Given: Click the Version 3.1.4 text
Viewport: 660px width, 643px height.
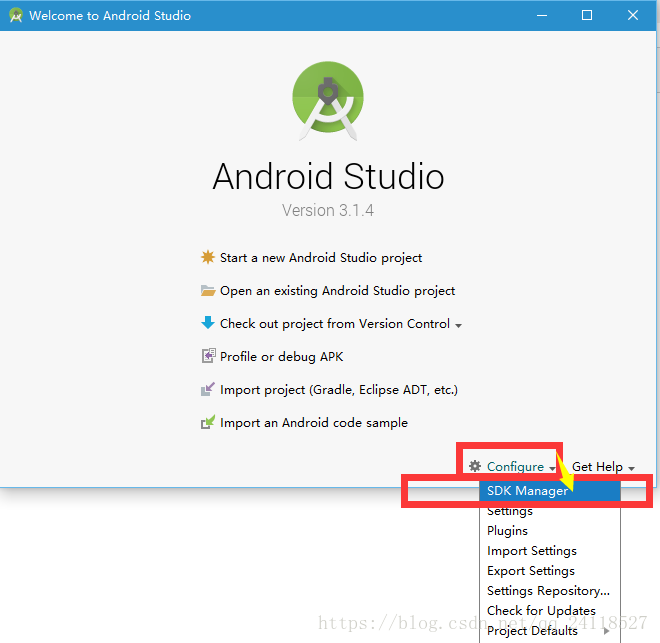Looking at the screenshot, I should (x=328, y=210).
